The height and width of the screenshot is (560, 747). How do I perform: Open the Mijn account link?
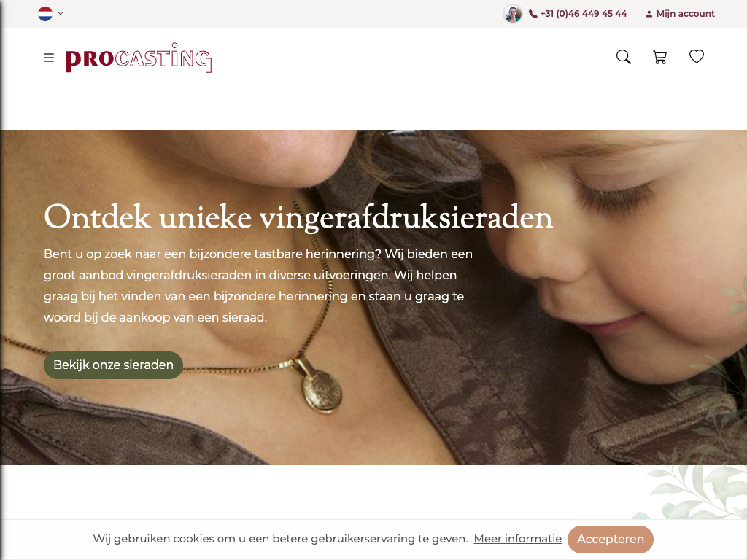[686, 14]
